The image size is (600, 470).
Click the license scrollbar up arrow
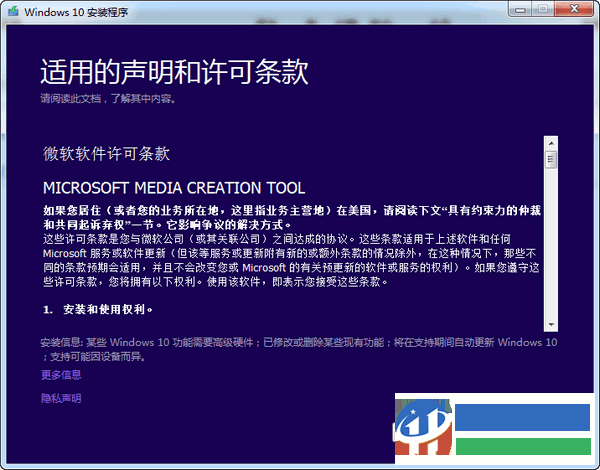click(x=551, y=143)
